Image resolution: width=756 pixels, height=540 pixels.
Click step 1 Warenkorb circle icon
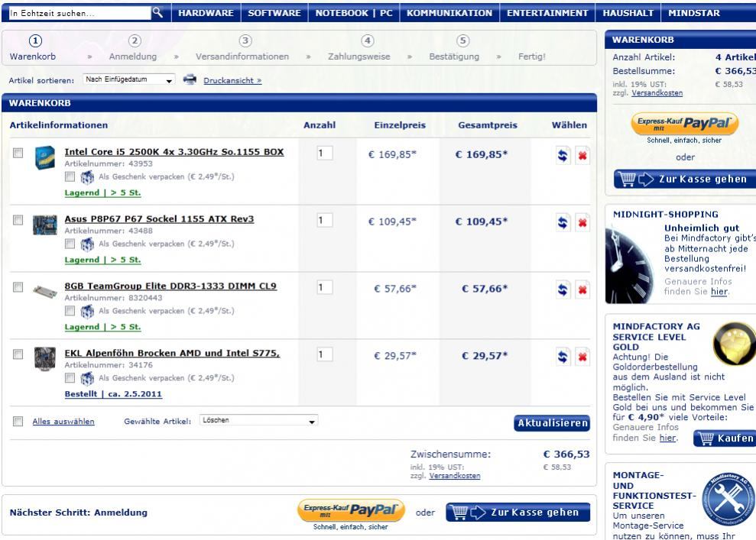click(35, 41)
